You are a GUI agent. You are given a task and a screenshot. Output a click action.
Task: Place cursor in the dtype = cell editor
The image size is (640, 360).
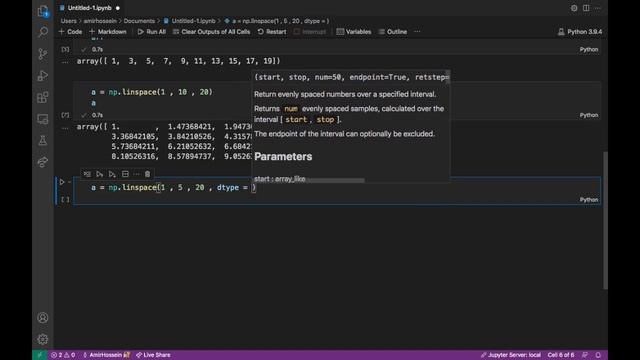click(337, 187)
